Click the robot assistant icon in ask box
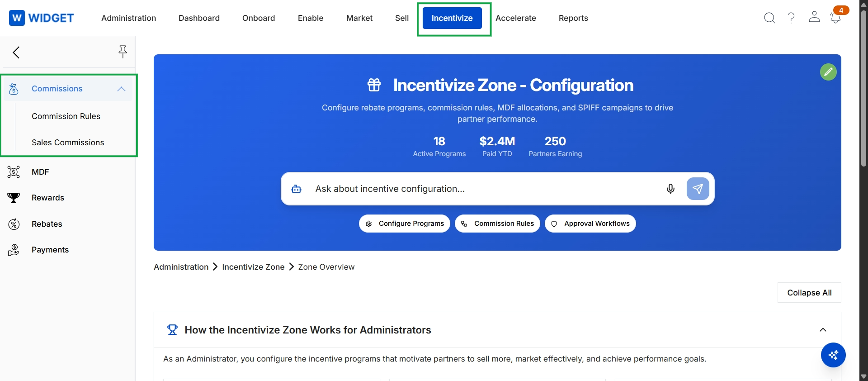Screen dimensions: 868x381 point(297,189)
